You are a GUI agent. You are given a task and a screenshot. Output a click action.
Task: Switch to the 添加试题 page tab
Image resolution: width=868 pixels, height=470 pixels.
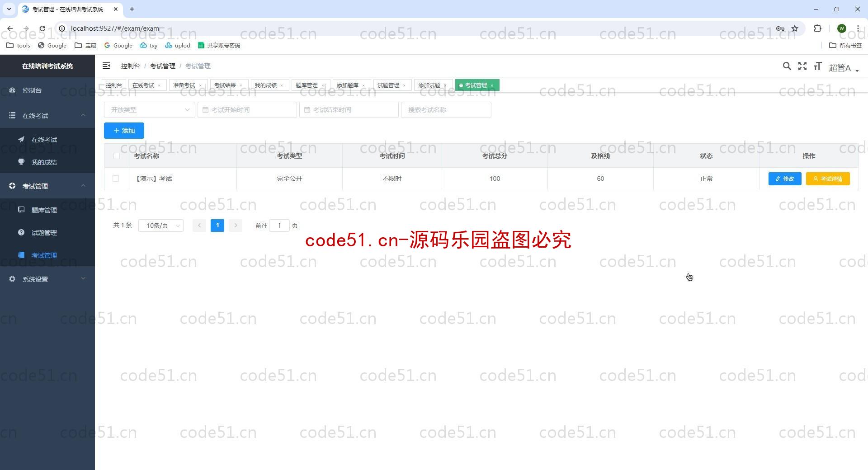point(429,85)
